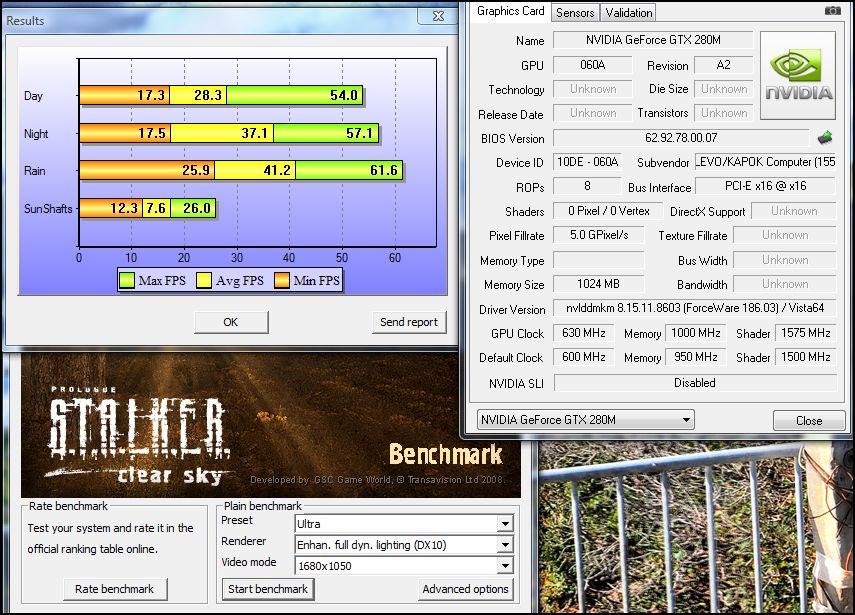Click the Night avg FPS value 37.1
Image resolution: width=855 pixels, height=615 pixels.
[x=255, y=133]
